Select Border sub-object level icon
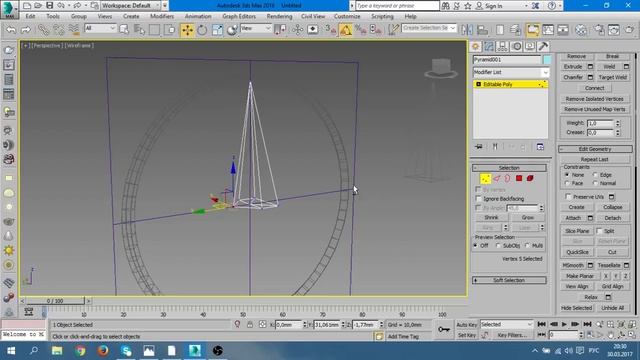This screenshot has height=360, width=640. 508,178
